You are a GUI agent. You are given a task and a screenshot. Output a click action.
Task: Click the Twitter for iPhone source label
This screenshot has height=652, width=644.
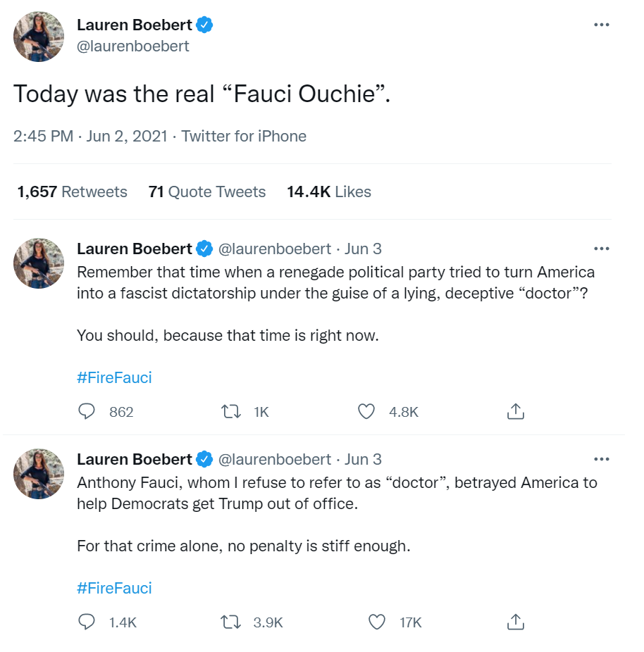tap(244, 136)
